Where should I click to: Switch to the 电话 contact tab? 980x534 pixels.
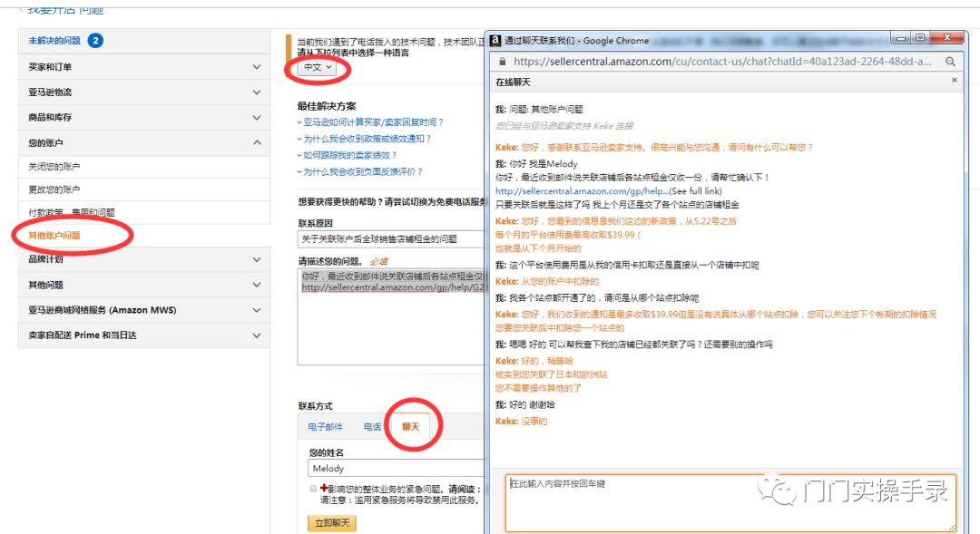tap(373, 427)
